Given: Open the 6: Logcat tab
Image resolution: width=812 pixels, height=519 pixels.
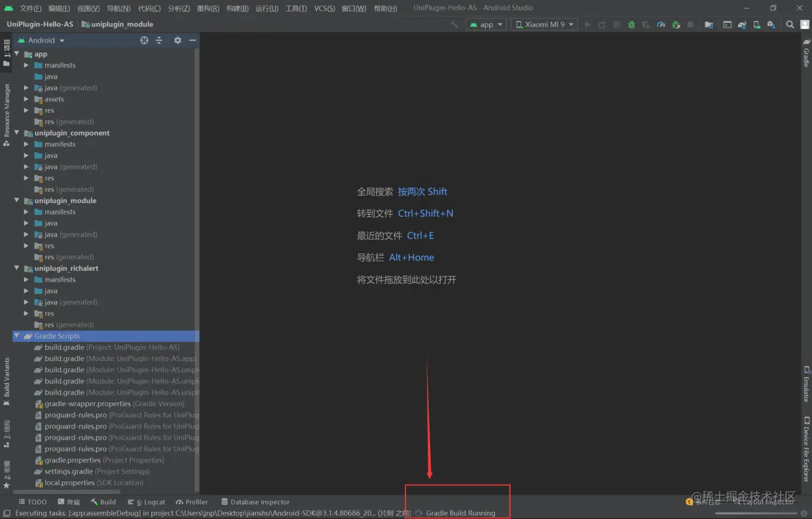Looking at the screenshot, I should (147, 502).
